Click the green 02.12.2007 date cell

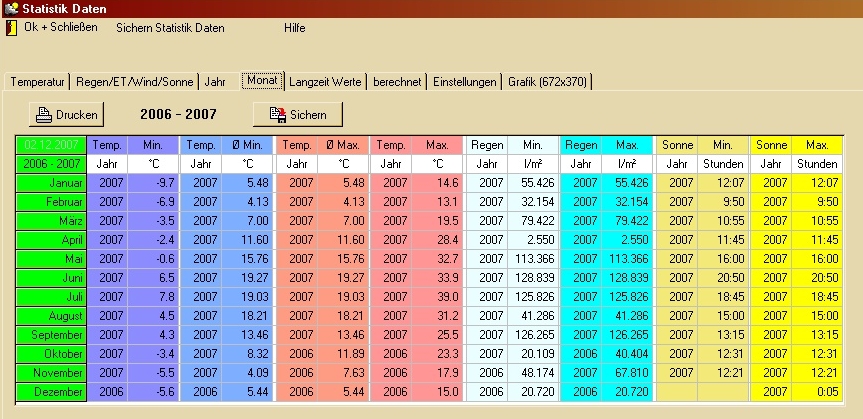(50, 145)
